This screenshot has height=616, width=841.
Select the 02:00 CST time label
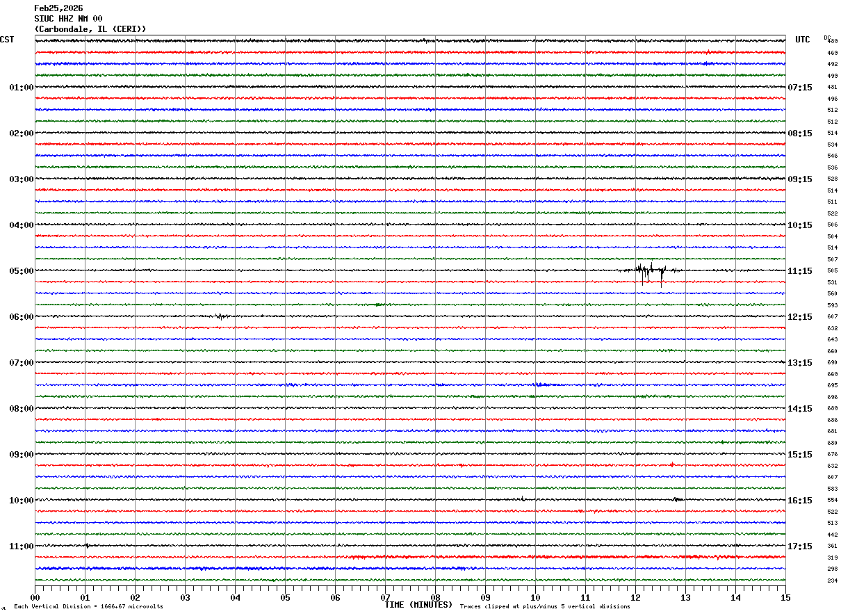click(x=22, y=133)
